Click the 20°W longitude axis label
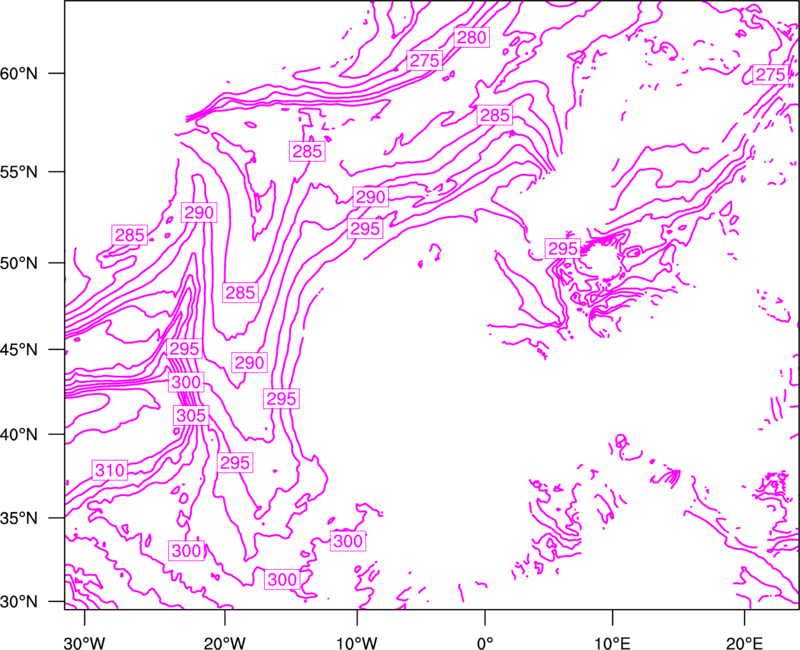The image size is (800, 650). (225, 643)
